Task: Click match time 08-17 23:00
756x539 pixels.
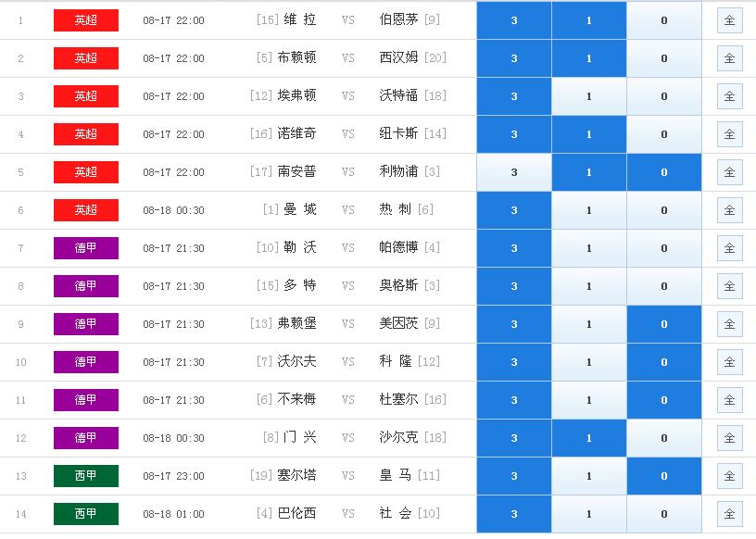Action: (x=173, y=476)
